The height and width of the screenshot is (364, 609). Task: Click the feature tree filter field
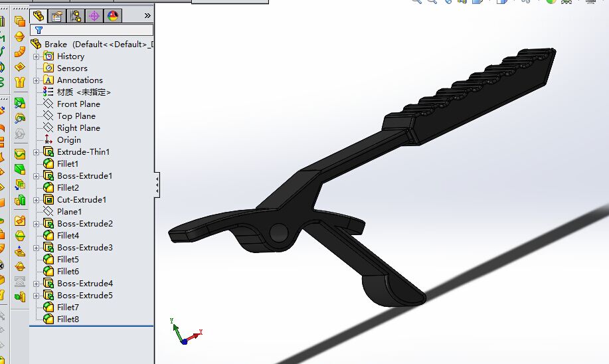pos(92,30)
